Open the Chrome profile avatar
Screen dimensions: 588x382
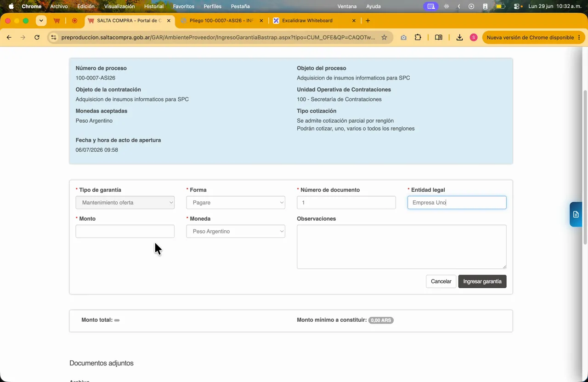(474, 37)
